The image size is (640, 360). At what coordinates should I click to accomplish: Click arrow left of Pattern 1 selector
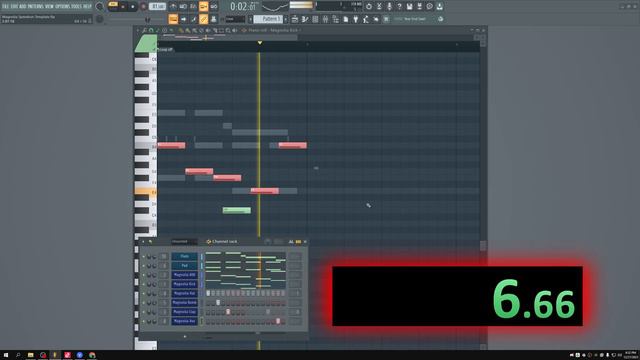(250, 19)
